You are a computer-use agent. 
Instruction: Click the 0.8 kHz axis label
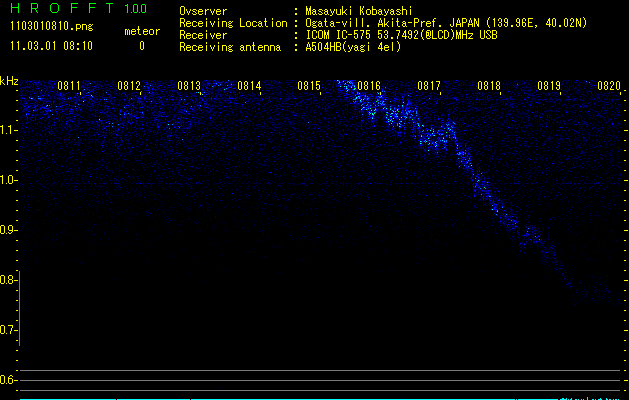[x=8, y=280]
